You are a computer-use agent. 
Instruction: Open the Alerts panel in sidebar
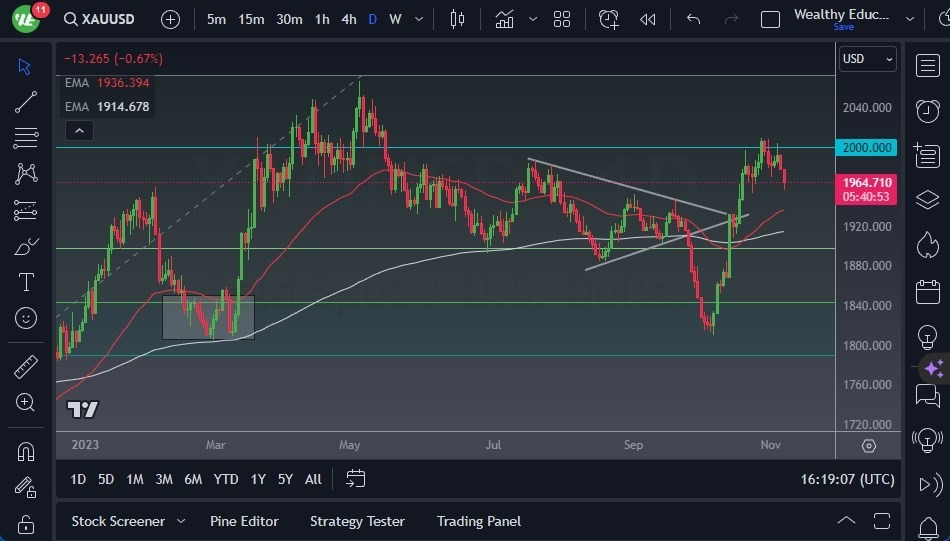tap(928, 110)
